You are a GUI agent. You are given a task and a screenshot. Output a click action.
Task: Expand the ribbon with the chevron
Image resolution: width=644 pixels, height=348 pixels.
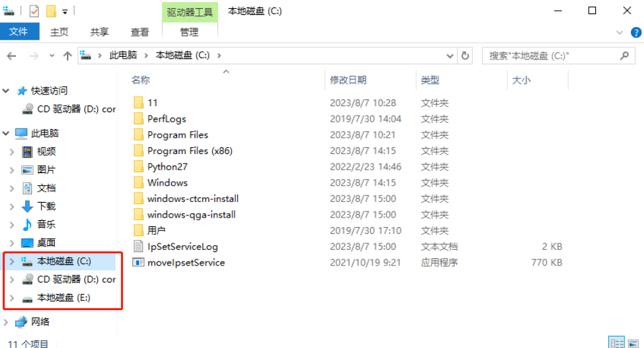click(620, 32)
